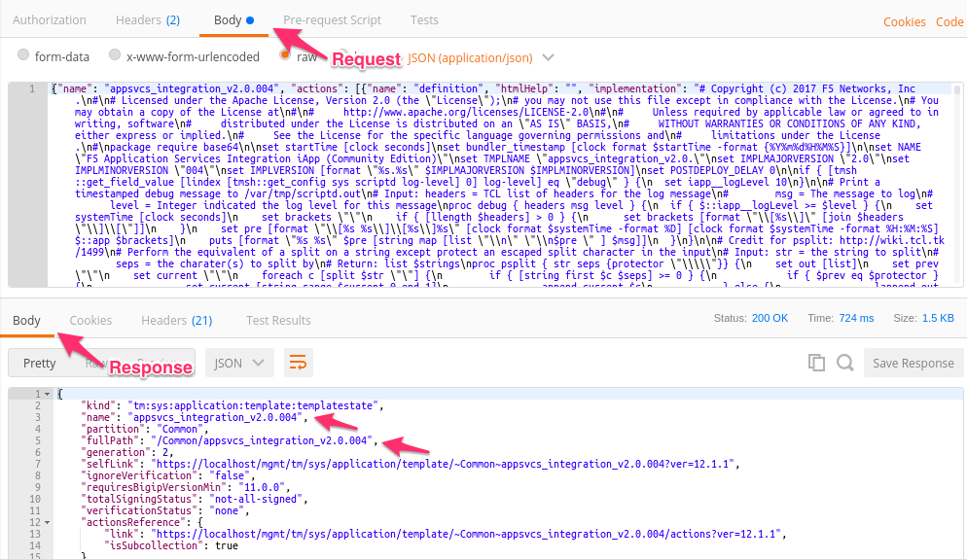Click the "11.0.0" requiresBigipVersionMin value
The width and height of the screenshot is (967, 560).
[262, 487]
